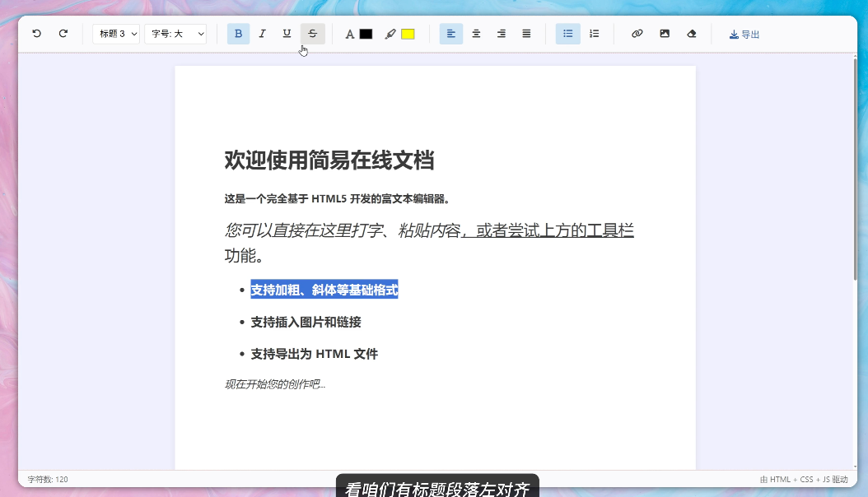Click the redo arrow icon
Screen dimensions: 868x497
tap(63, 34)
